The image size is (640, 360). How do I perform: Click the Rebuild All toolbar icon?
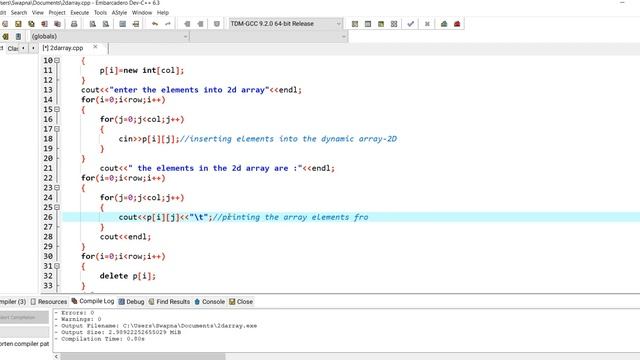(x=394, y=24)
